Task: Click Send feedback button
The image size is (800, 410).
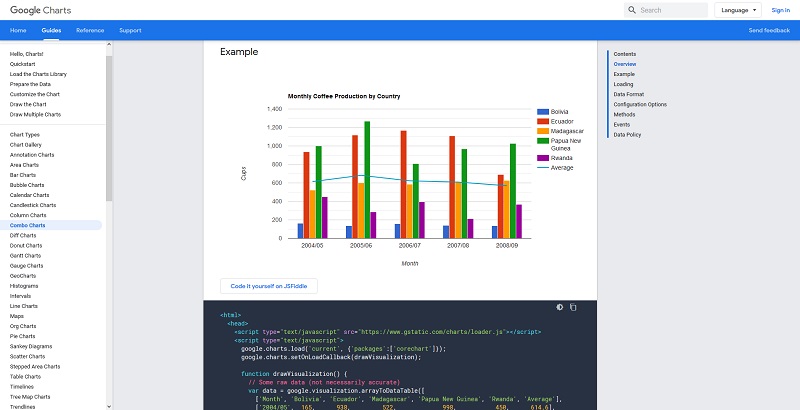Action: 769,30
